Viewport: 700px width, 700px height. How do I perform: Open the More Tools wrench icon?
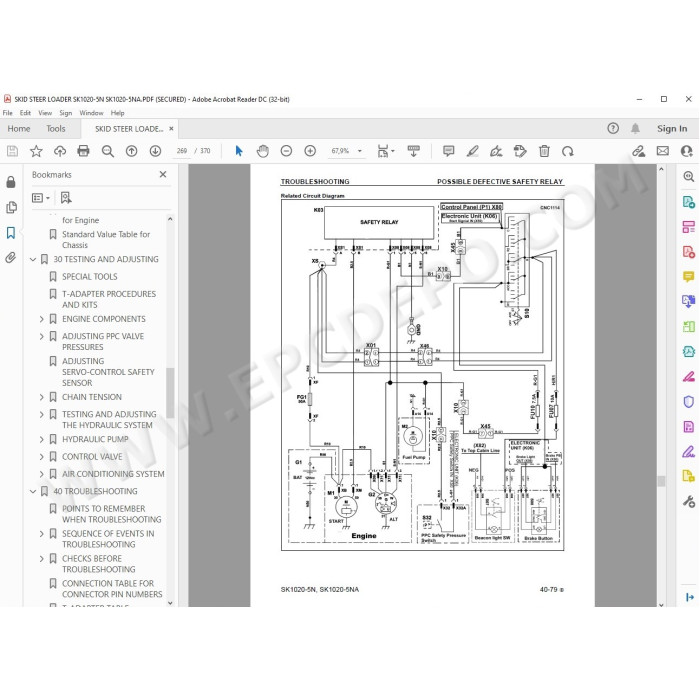click(x=689, y=502)
